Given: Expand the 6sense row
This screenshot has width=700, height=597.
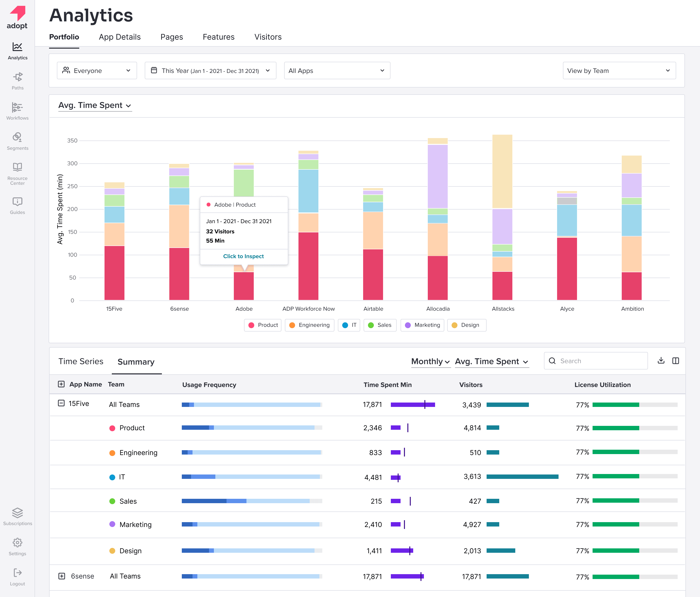Looking at the screenshot, I should 62,576.
